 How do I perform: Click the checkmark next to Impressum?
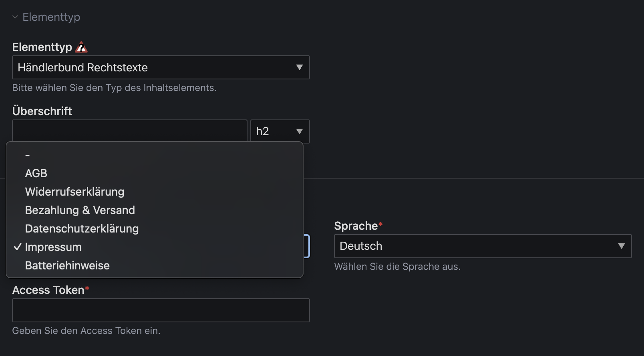[18, 247]
